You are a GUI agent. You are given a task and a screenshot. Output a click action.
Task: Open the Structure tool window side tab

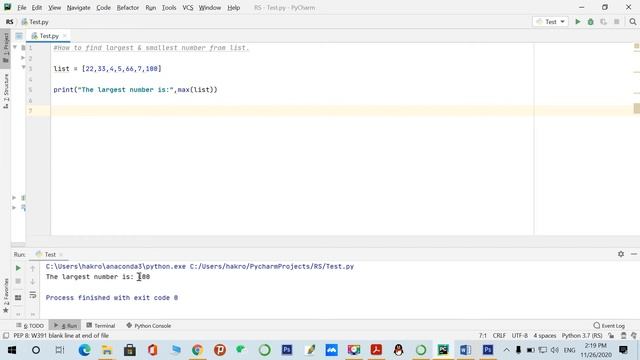tap(5, 91)
